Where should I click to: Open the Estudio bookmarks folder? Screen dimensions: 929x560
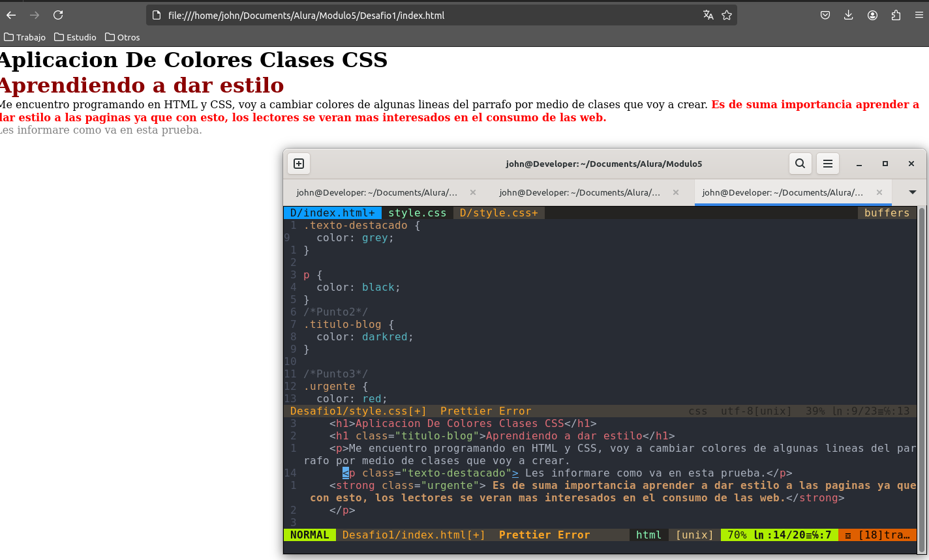tap(75, 37)
